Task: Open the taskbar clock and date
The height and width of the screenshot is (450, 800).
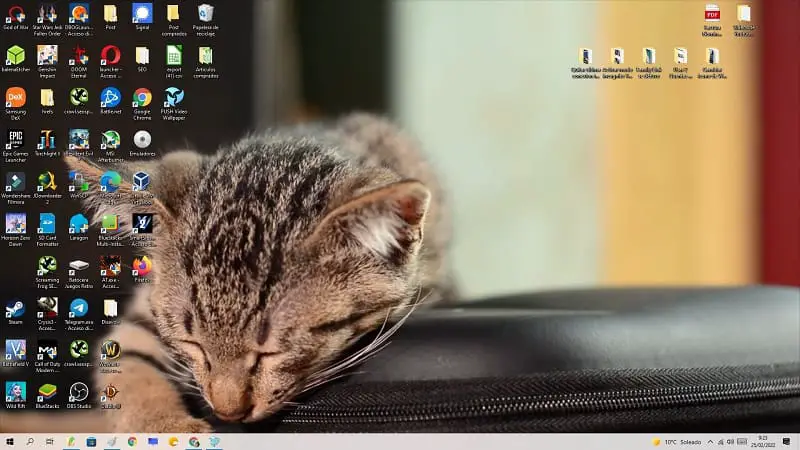Action: pyautogui.click(x=763, y=442)
